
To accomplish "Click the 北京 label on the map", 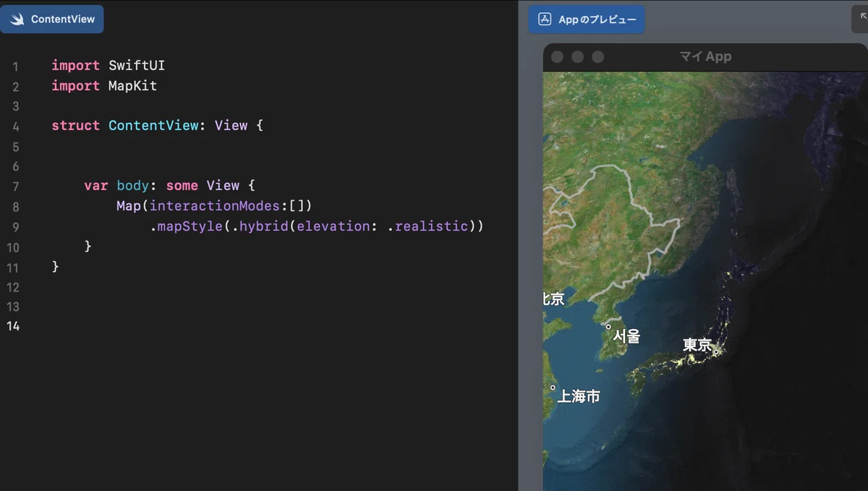I will (553, 298).
